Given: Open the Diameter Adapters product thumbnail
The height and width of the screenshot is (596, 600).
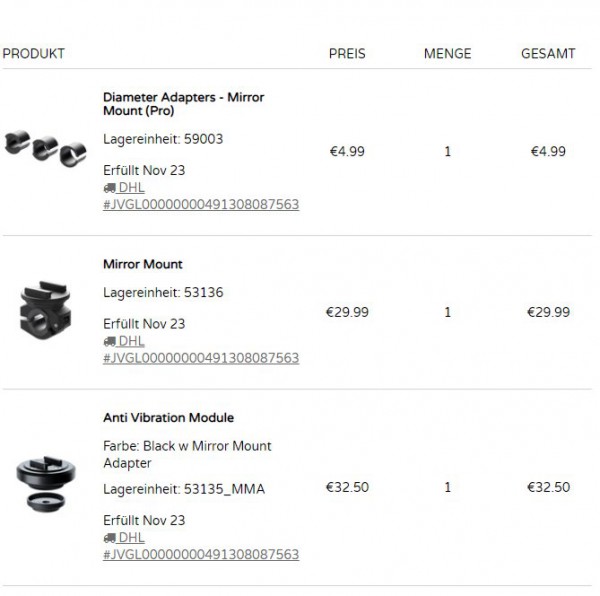Looking at the screenshot, I should [45, 148].
